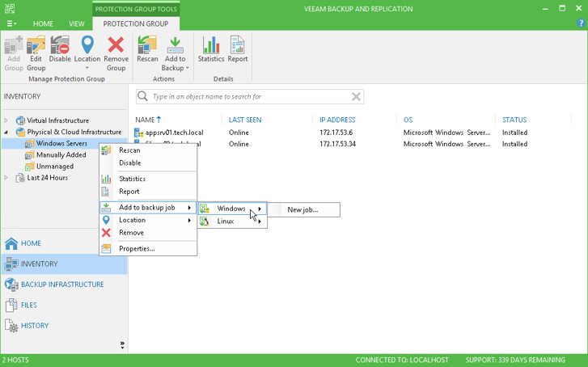Click the Unmanaged group icon

[x=30, y=167]
